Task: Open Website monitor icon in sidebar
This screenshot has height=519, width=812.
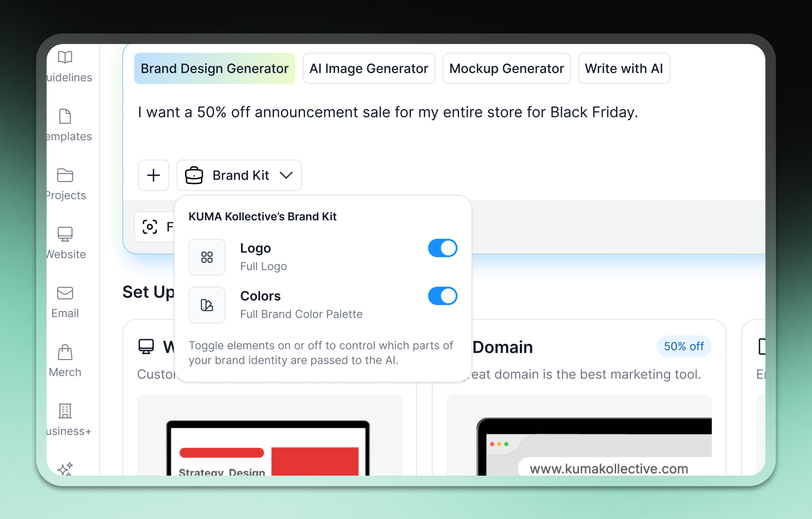Action: (65, 234)
